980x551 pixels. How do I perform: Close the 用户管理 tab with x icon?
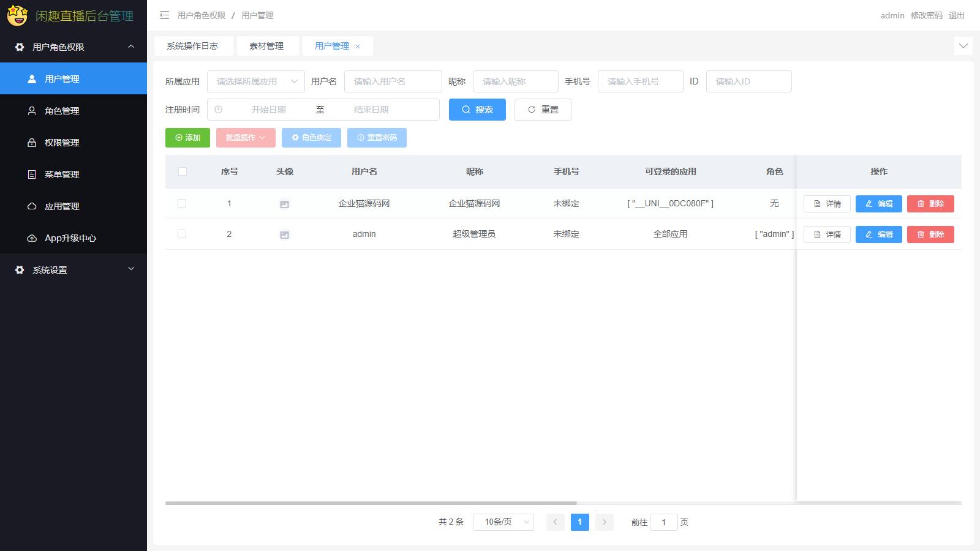[358, 47]
